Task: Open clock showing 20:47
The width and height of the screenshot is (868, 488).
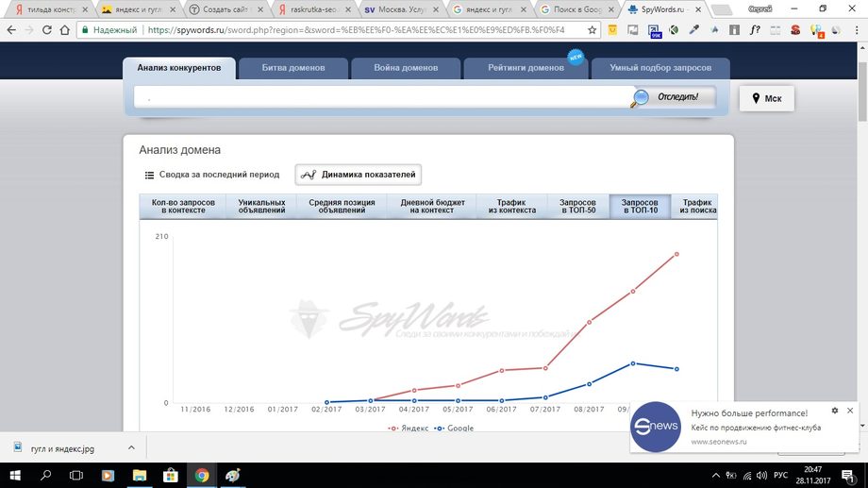Action: click(x=813, y=476)
